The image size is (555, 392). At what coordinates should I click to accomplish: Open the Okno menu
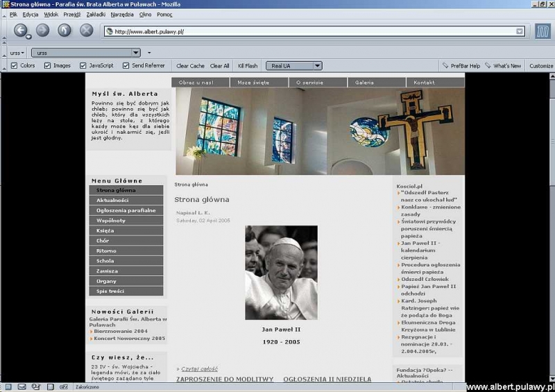click(x=145, y=15)
